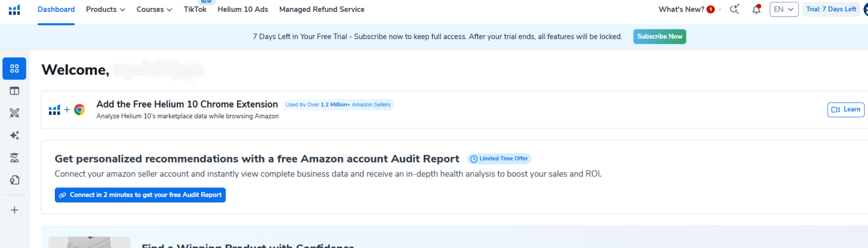Open Managed Refund Service menu item
Image resolution: width=868 pixels, height=248 pixels.
322,9
